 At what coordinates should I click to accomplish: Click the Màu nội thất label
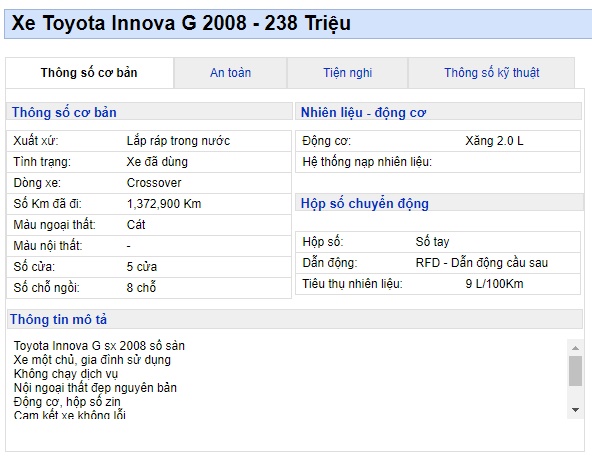pos(48,246)
